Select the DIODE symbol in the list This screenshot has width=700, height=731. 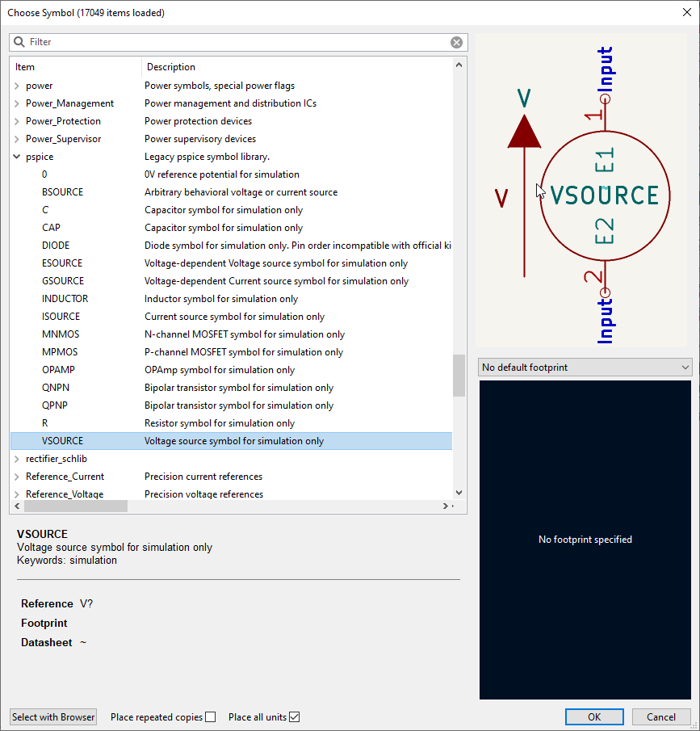tap(56, 246)
